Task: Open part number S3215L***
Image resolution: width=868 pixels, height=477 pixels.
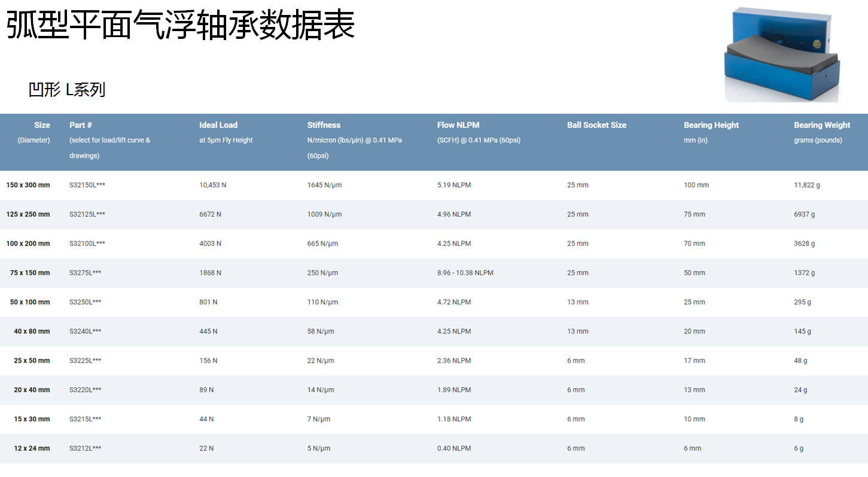Action: (85, 420)
